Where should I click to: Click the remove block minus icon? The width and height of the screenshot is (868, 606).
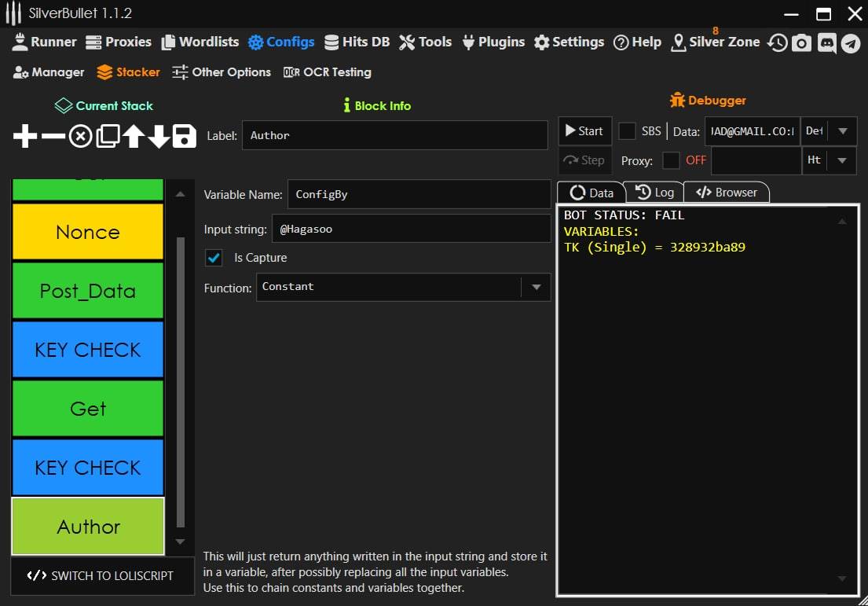click(x=53, y=137)
